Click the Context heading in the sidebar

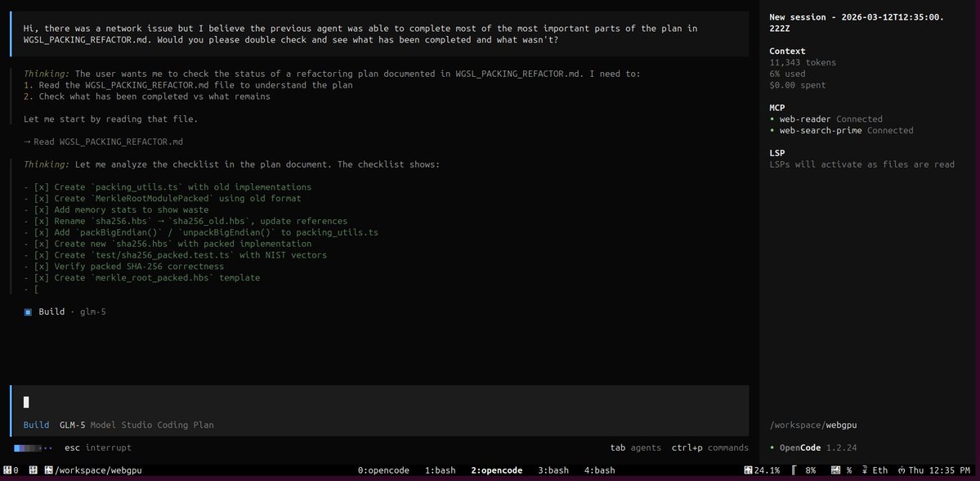pyautogui.click(x=787, y=52)
